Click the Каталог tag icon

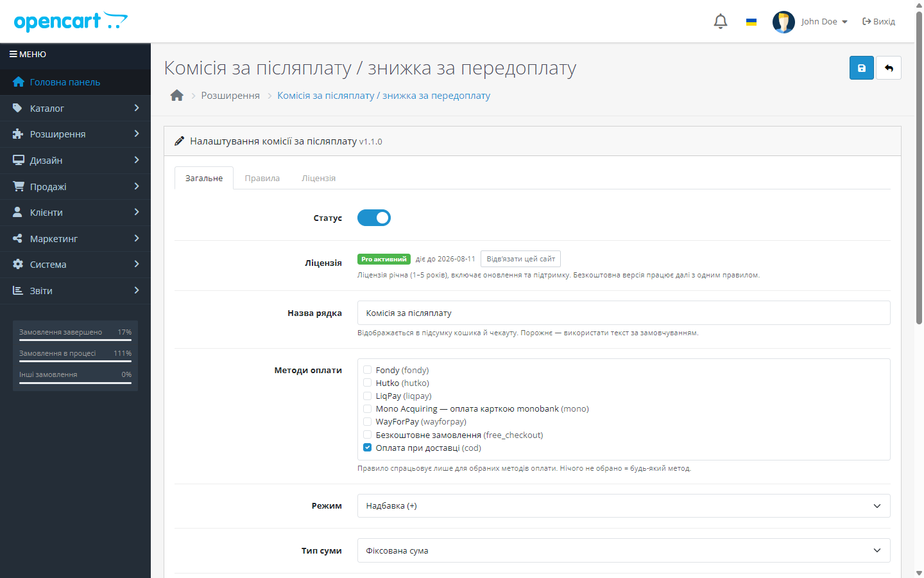18,109
